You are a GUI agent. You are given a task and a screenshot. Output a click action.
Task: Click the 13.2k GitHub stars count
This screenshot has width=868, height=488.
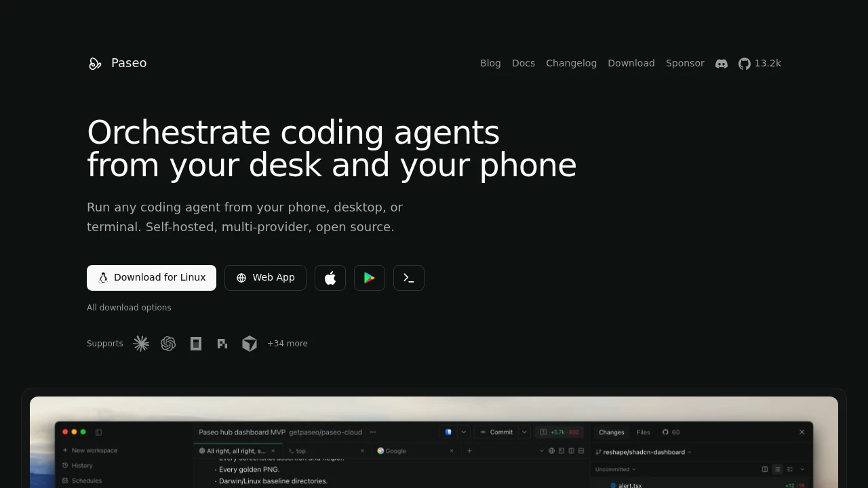[768, 63]
